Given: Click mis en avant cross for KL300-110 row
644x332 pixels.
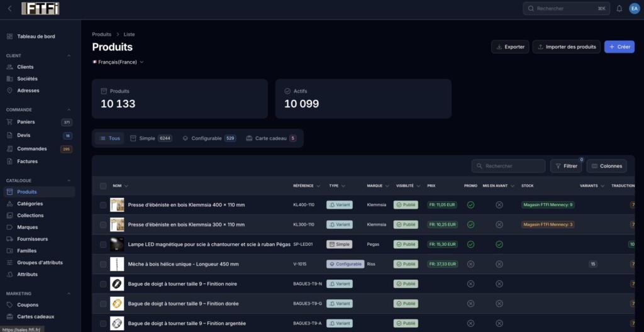Looking at the screenshot, I should click(499, 224).
